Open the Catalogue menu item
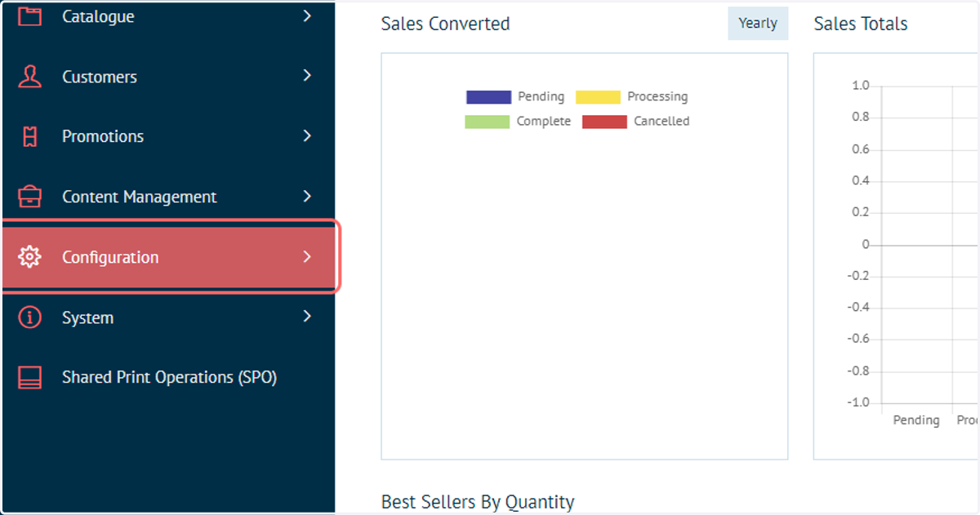 click(167, 16)
